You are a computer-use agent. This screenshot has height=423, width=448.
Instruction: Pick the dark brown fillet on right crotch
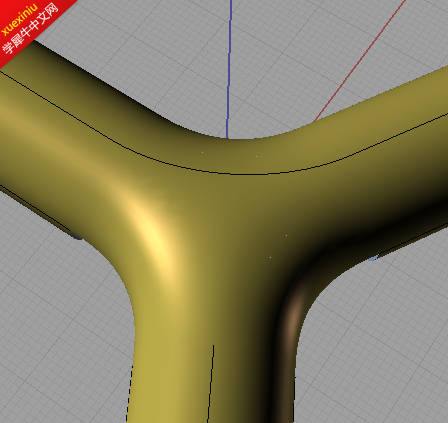293,317
